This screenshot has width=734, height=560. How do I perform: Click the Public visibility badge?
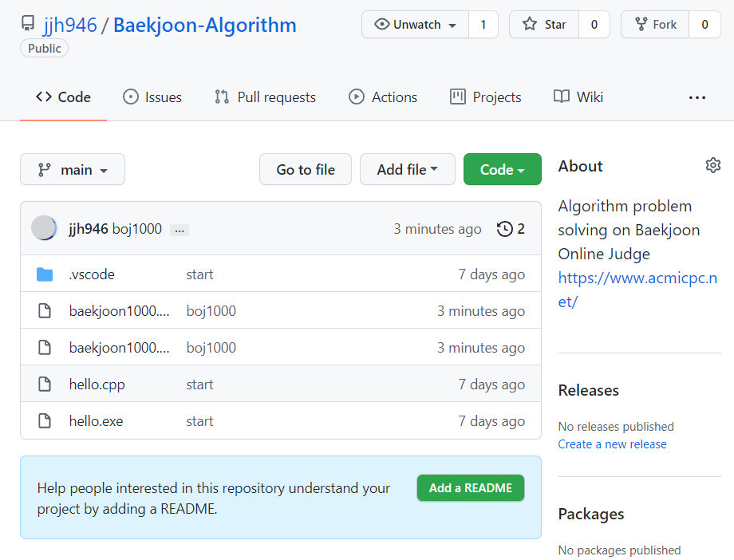(x=45, y=48)
